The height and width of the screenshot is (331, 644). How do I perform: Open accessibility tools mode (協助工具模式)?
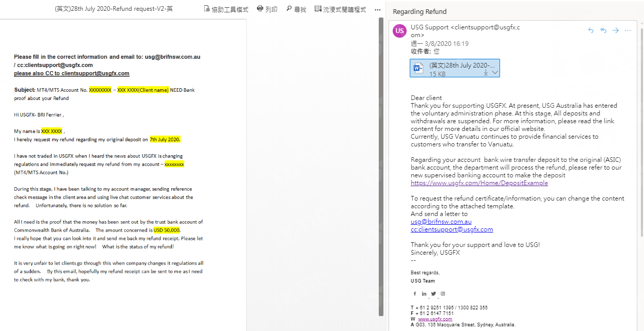click(x=226, y=9)
